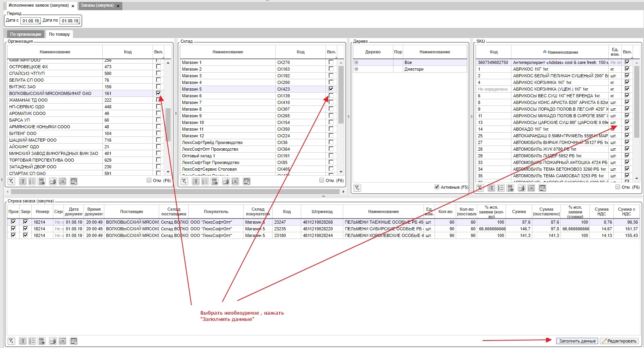Switch to the По товару tab
Viewport: 644px width, 348px height.
pos(59,34)
